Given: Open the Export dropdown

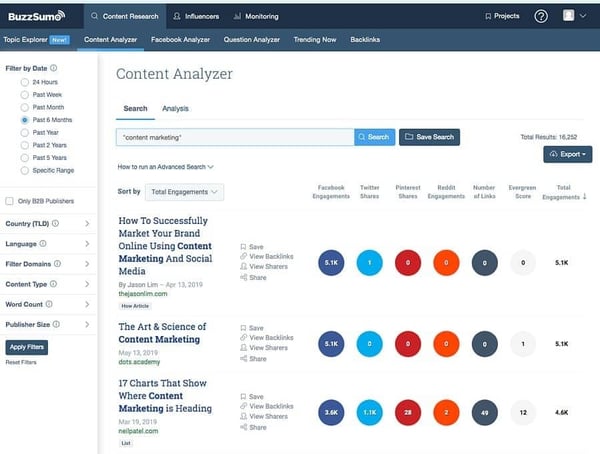Looking at the screenshot, I should (567, 154).
